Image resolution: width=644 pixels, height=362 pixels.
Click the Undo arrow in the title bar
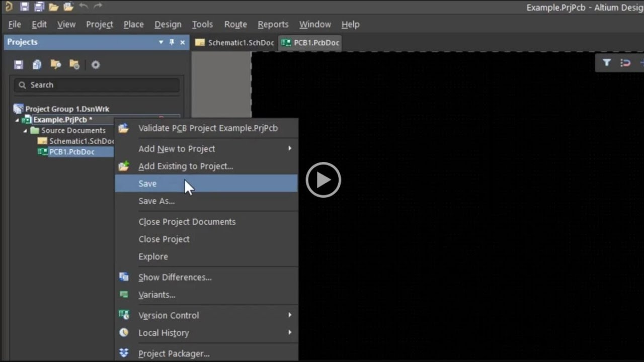pos(84,7)
